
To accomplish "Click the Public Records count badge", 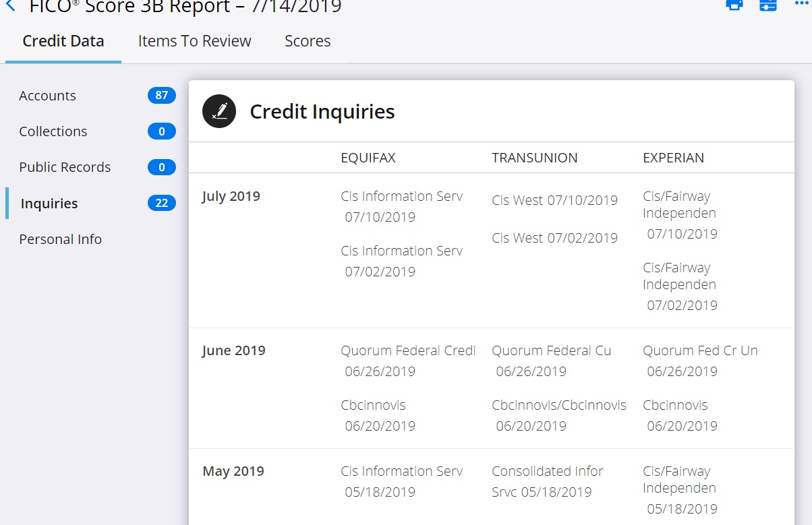I will click(x=161, y=167).
